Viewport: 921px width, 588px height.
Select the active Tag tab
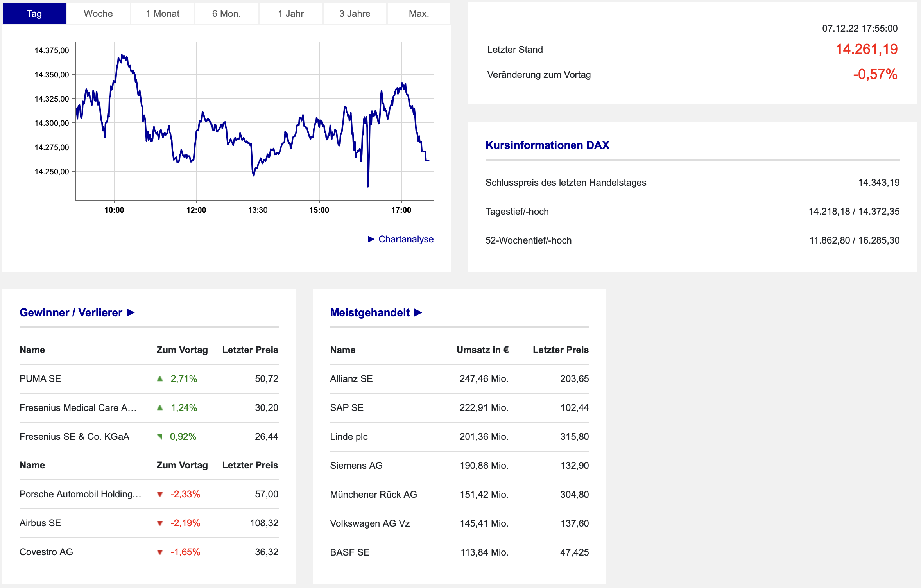[34, 14]
